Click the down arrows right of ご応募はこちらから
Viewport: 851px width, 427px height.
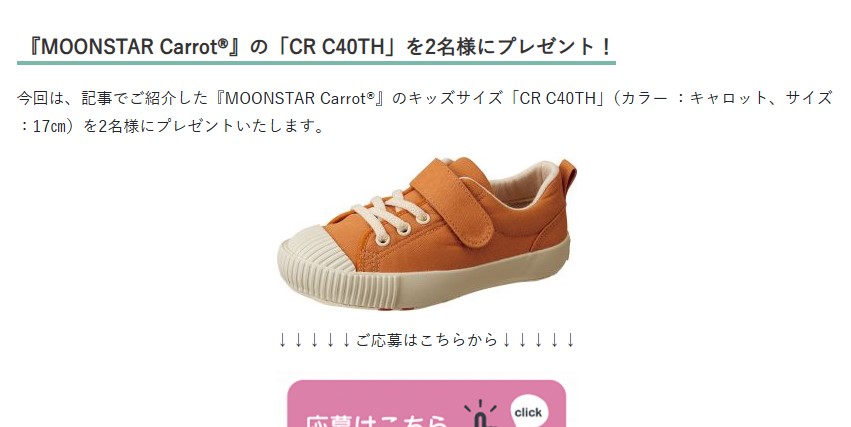pos(538,340)
